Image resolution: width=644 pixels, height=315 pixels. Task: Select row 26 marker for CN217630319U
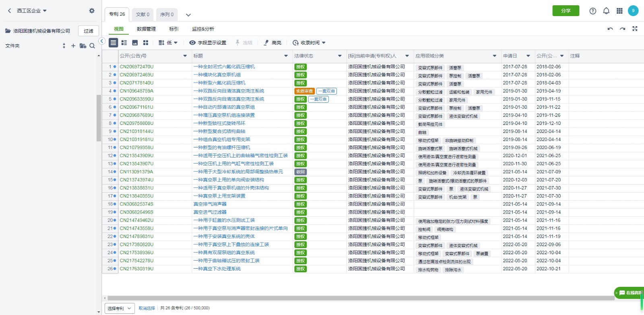[115, 269]
